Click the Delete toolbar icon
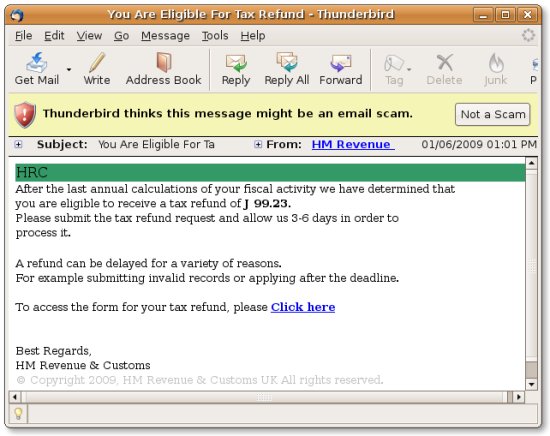Viewport: 550px width, 436px height. 444,63
